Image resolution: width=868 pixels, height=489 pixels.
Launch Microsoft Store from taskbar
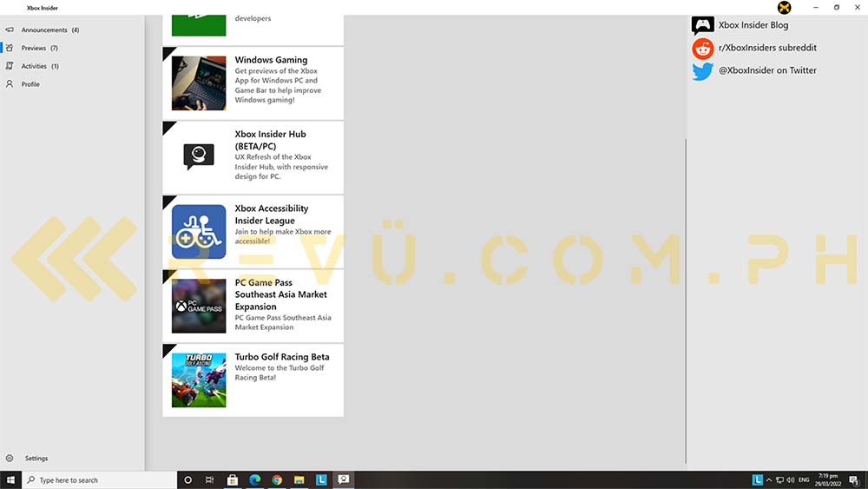coord(233,479)
